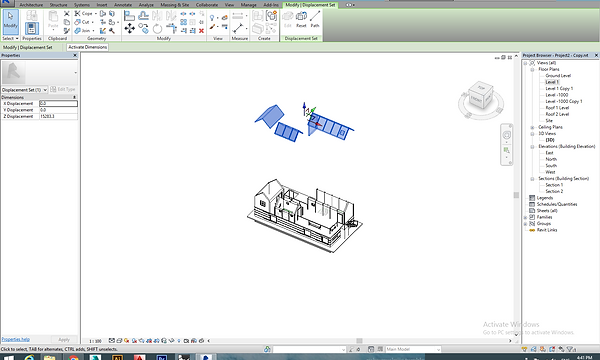
Task: Open the Massing & Site ribbon tab
Action: click(175, 5)
